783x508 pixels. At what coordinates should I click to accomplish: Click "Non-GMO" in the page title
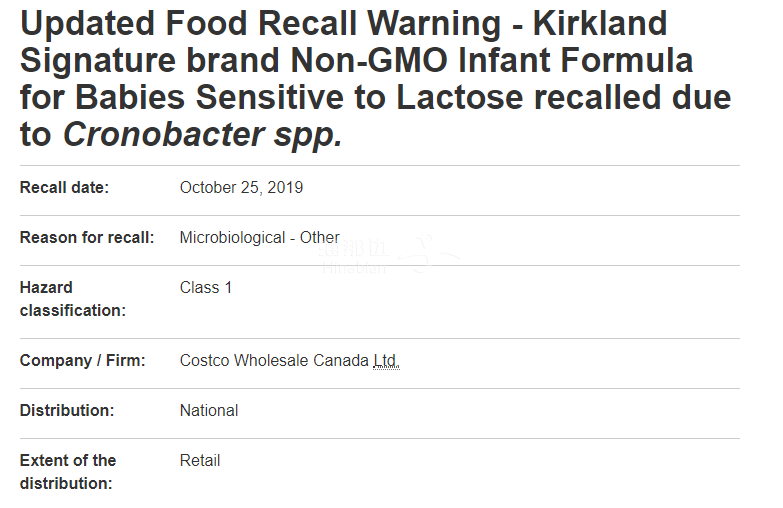point(369,60)
